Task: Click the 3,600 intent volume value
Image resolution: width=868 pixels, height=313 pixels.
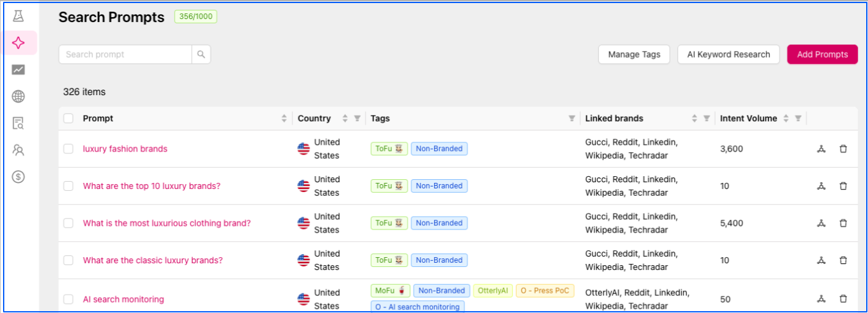Action: [732, 149]
